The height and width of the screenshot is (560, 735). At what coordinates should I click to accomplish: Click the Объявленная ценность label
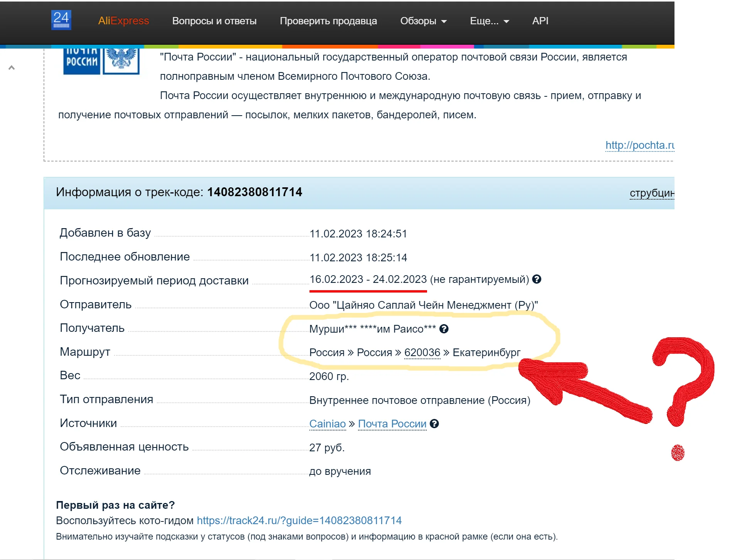coord(124,447)
